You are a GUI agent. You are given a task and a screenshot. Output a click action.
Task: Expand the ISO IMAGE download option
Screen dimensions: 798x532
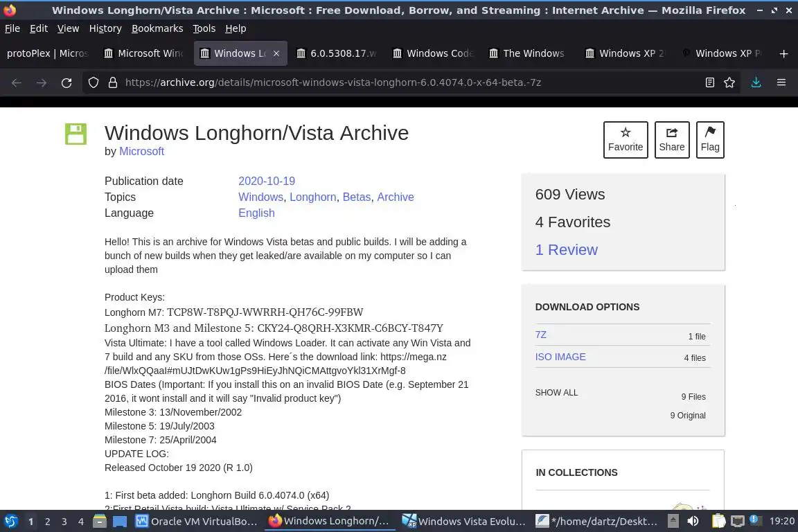click(x=560, y=357)
